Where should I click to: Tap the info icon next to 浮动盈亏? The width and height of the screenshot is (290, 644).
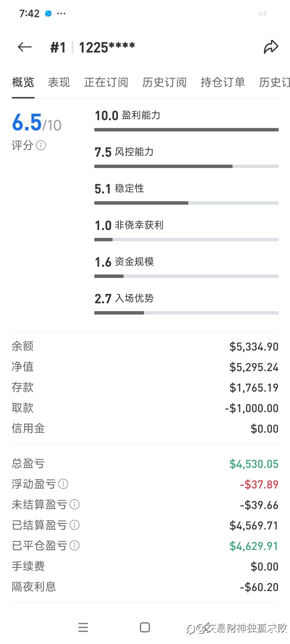pyautogui.click(x=63, y=484)
